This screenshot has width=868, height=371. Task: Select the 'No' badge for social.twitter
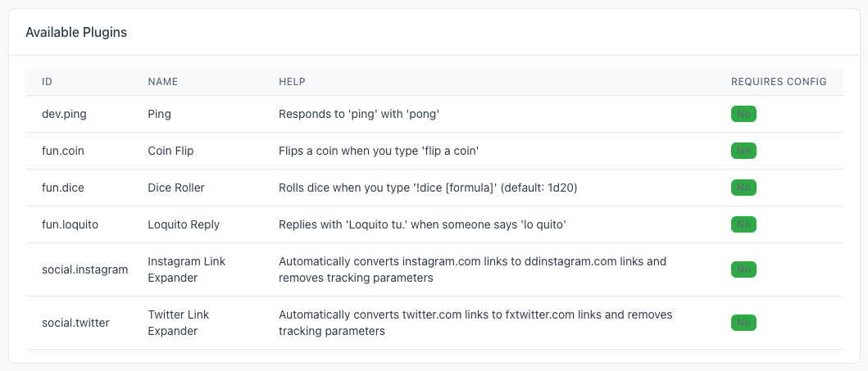point(743,323)
